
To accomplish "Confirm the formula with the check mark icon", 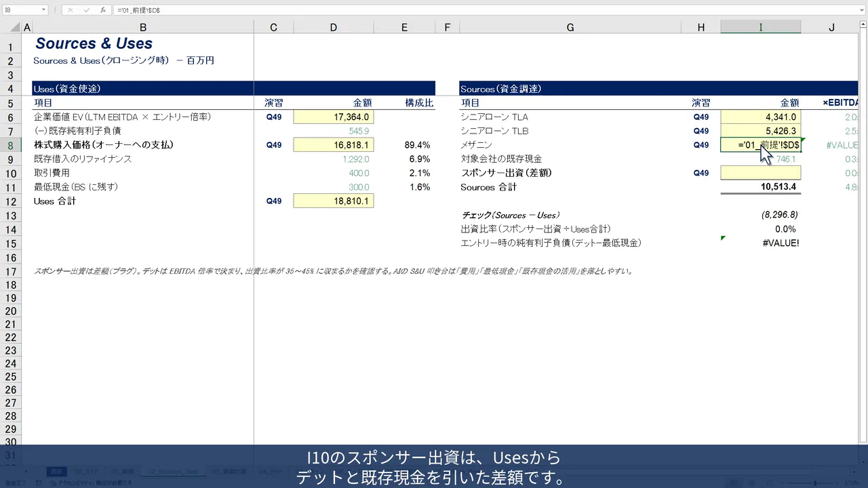I will pos(86,10).
